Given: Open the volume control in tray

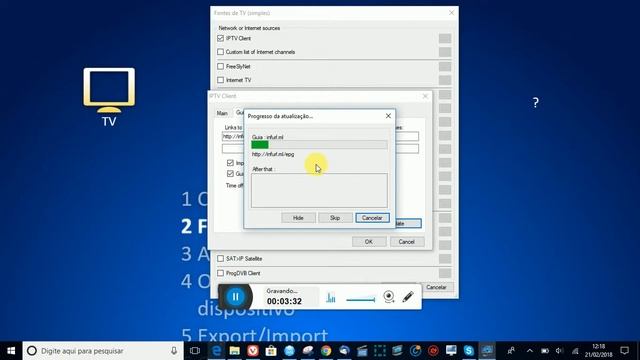Looking at the screenshot, I should point(559,351).
